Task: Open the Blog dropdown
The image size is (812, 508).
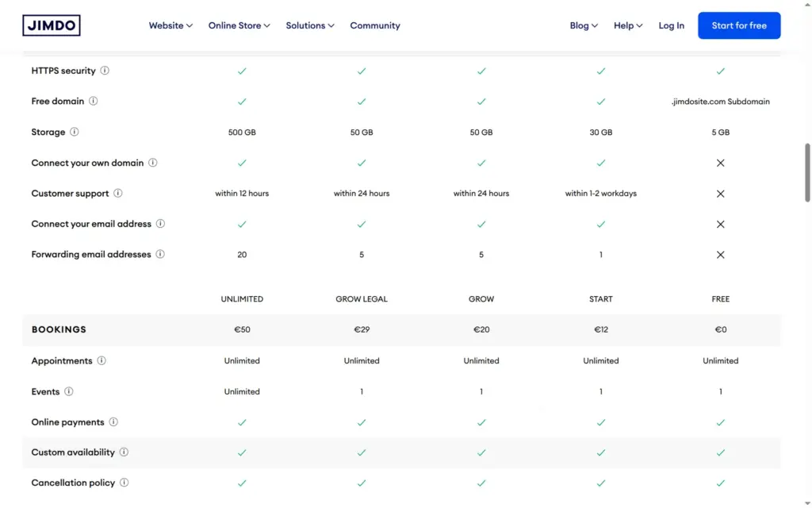Action: click(584, 25)
